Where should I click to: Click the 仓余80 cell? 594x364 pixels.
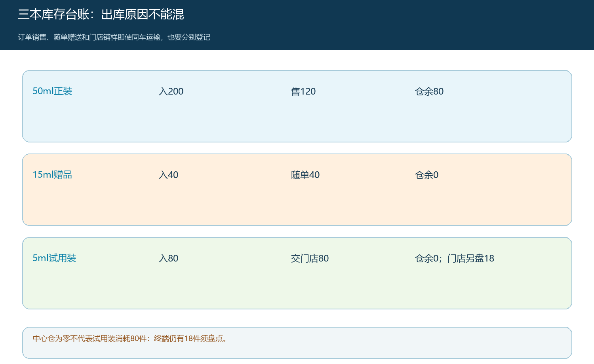pyautogui.click(x=429, y=91)
